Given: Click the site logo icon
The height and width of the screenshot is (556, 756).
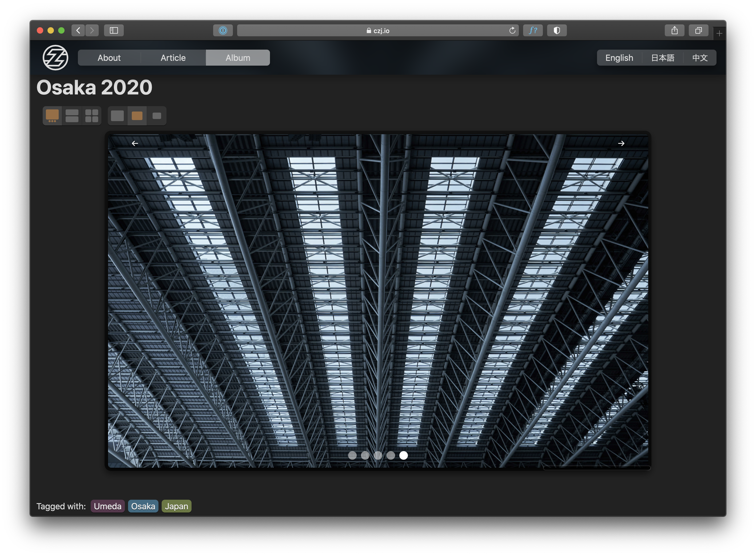Looking at the screenshot, I should click(x=55, y=58).
